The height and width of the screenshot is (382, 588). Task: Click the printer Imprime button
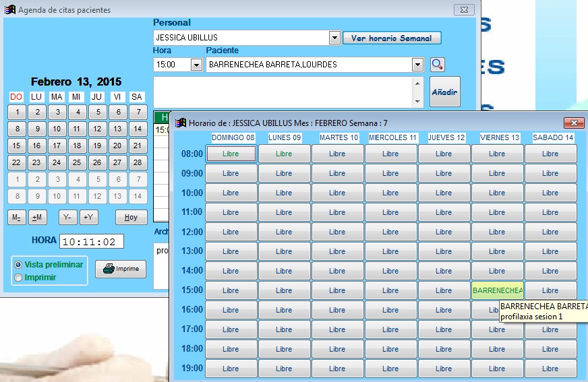(x=120, y=269)
